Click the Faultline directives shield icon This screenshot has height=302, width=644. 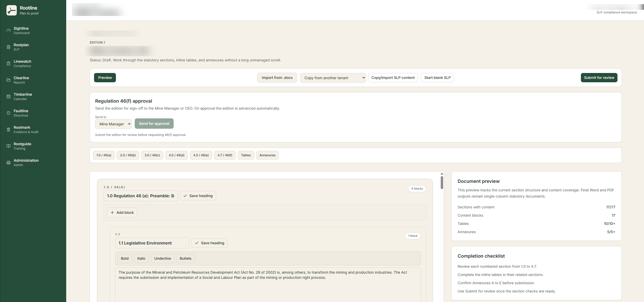coord(9,113)
